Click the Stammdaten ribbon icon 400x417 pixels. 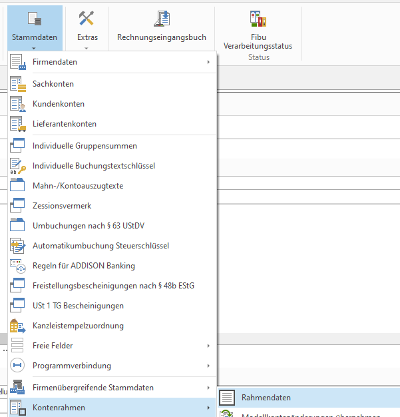pyautogui.click(x=35, y=18)
